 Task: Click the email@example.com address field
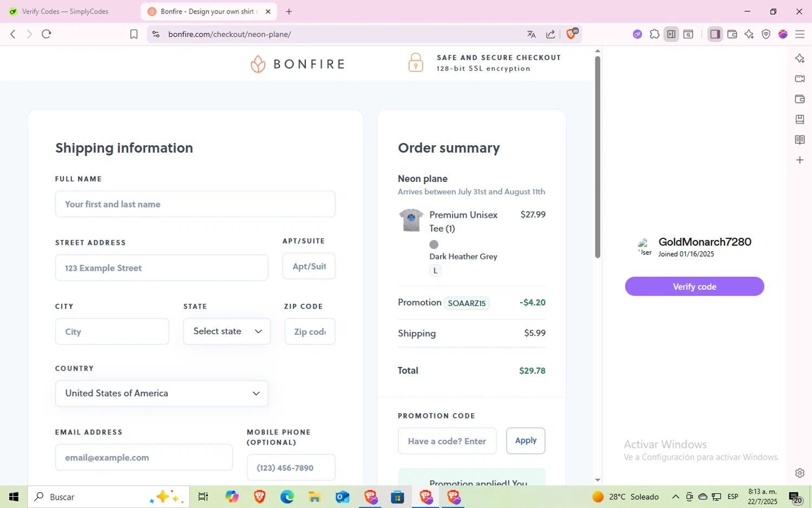(x=144, y=458)
